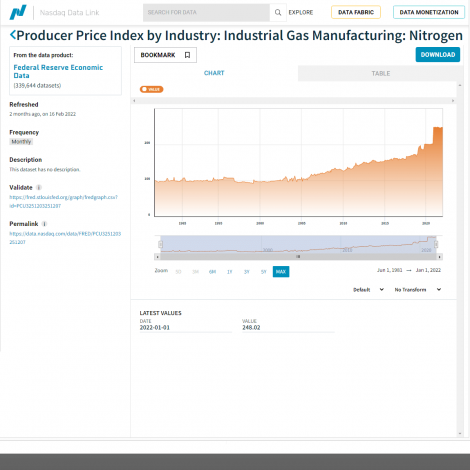
Task: Click the Permalink info icon
Action: [44, 224]
